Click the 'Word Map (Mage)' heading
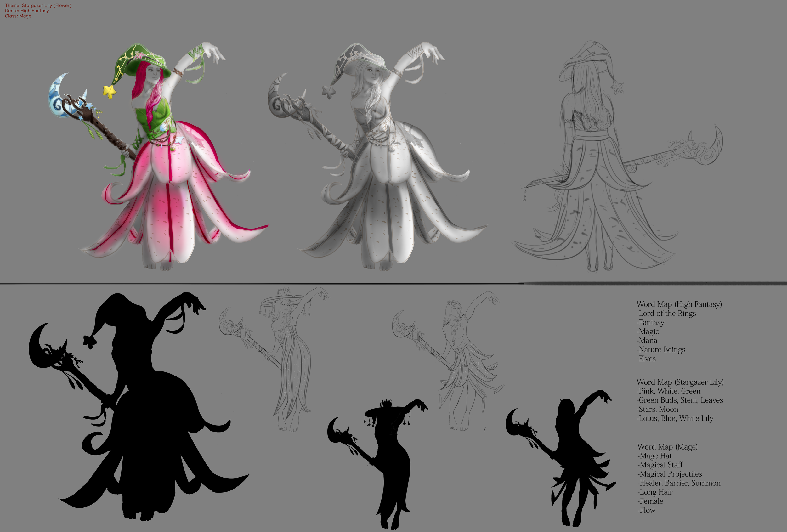 (667, 447)
